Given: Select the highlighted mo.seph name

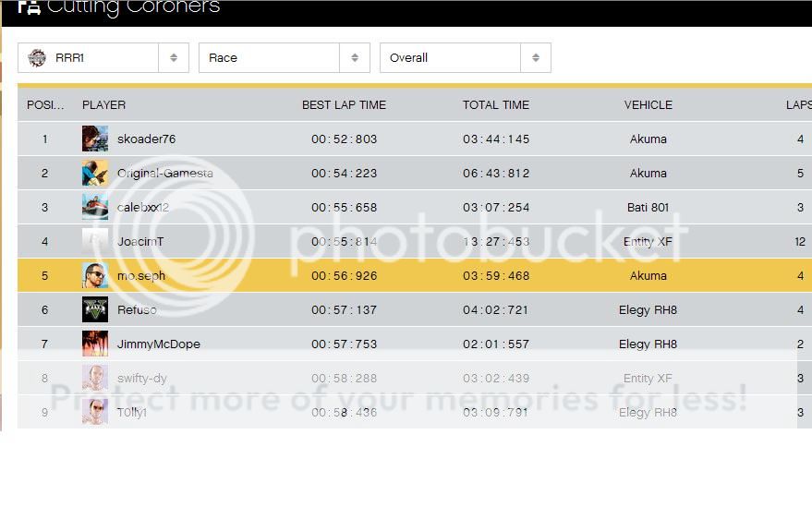Looking at the screenshot, I should [x=140, y=276].
